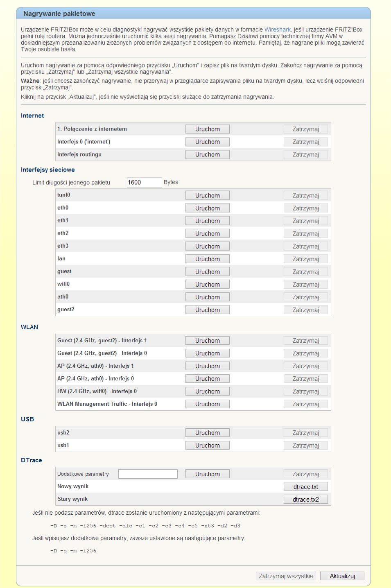This screenshot has height=588, width=391.
Task: Start capture on usb2
Action: coord(207,432)
